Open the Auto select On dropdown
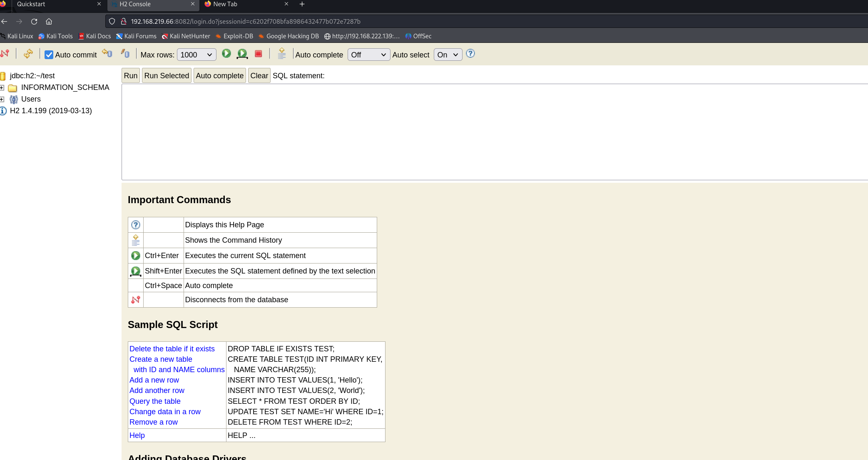 (448, 55)
